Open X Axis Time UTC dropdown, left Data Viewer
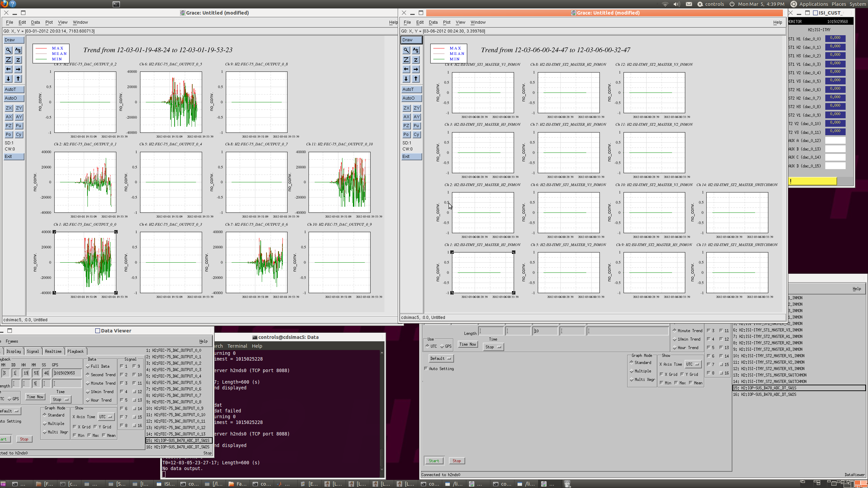The image size is (868, 488). [x=106, y=417]
